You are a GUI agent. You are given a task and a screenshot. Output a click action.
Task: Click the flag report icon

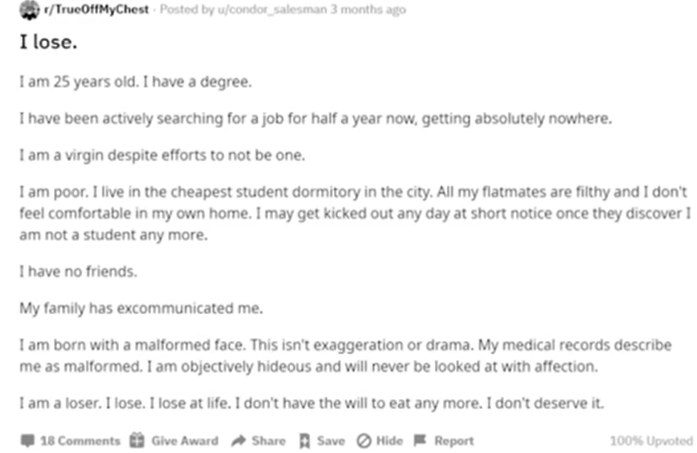(420, 440)
